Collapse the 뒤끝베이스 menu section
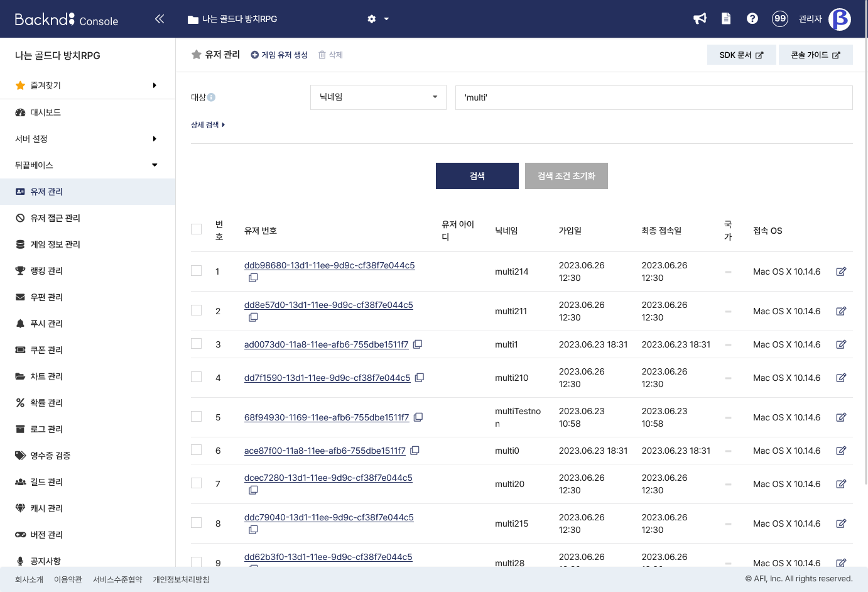This screenshot has width=868, height=592. 87,165
